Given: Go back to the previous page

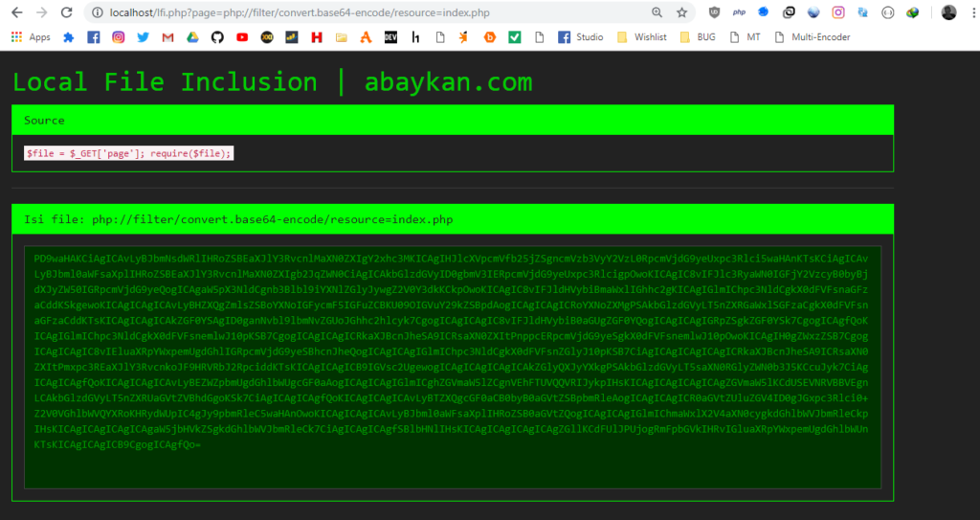Looking at the screenshot, I should [17, 12].
